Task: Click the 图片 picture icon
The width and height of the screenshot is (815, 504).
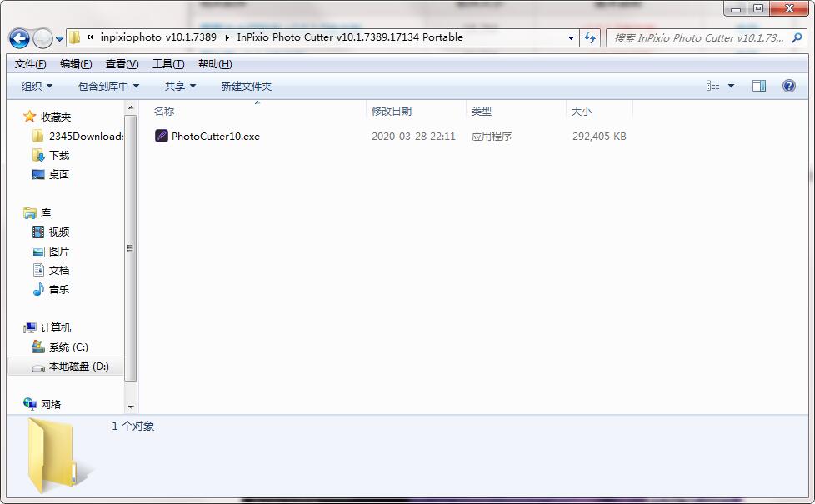Action: (38, 252)
